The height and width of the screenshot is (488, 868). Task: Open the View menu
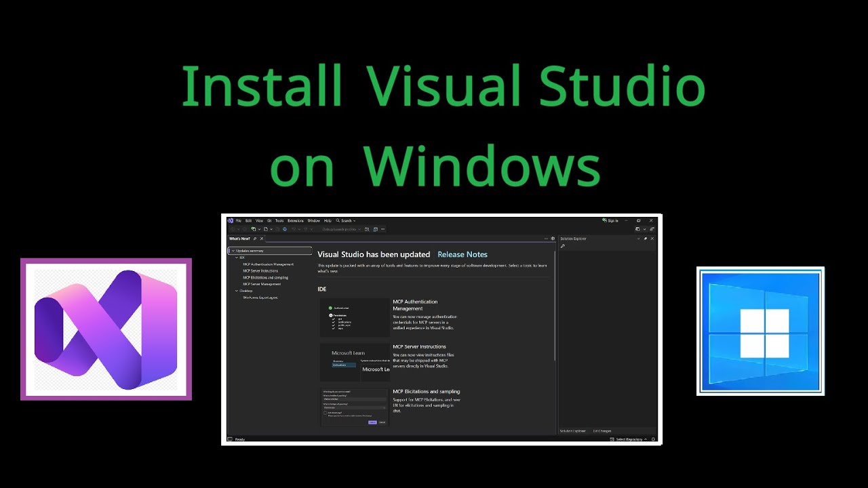(x=259, y=220)
